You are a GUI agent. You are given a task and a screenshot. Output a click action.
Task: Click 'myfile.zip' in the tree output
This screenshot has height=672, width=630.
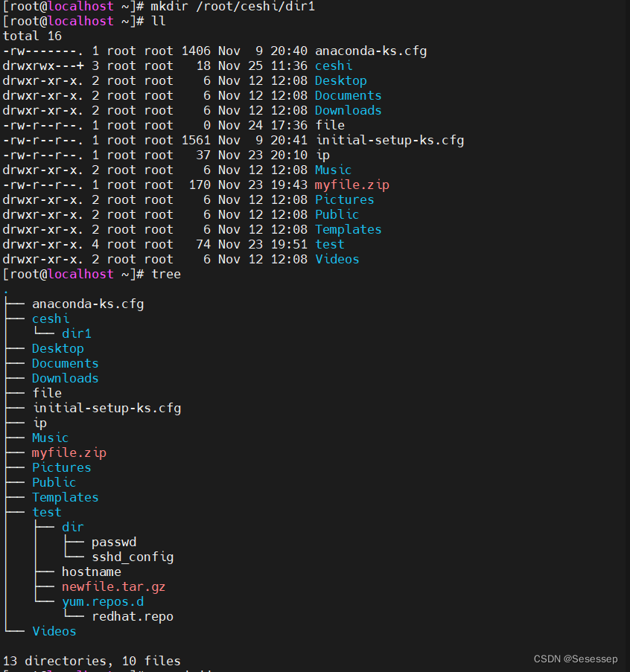69,453
